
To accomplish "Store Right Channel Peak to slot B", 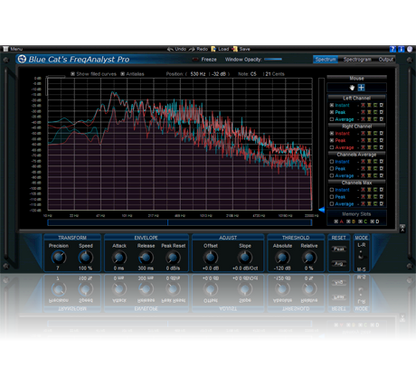I will [369, 140].
